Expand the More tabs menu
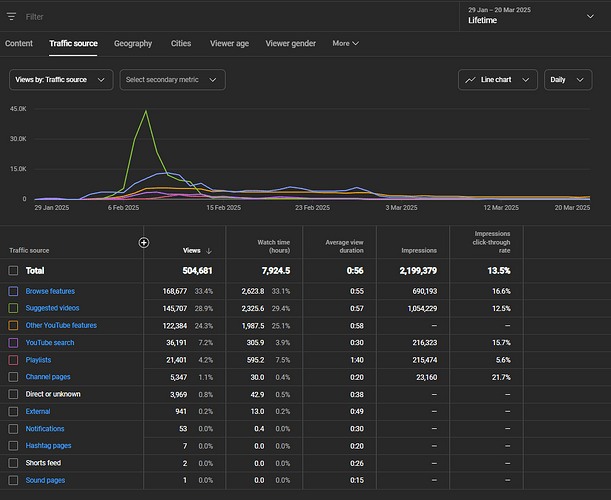Screen dimensions: 611x500 pos(345,44)
